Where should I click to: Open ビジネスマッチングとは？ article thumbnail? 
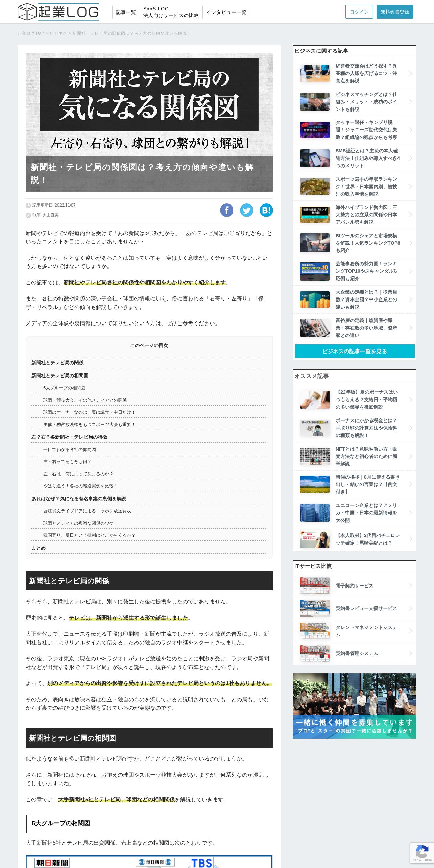tap(315, 102)
